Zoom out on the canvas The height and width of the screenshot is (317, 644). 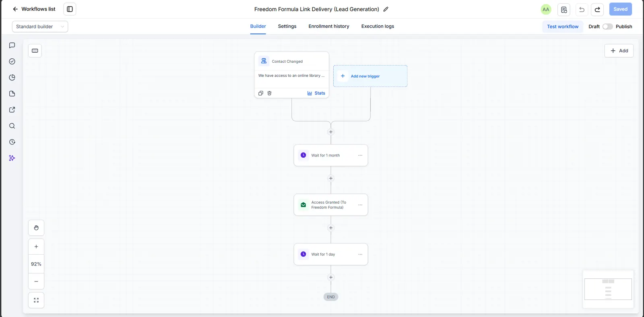[36, 282]
